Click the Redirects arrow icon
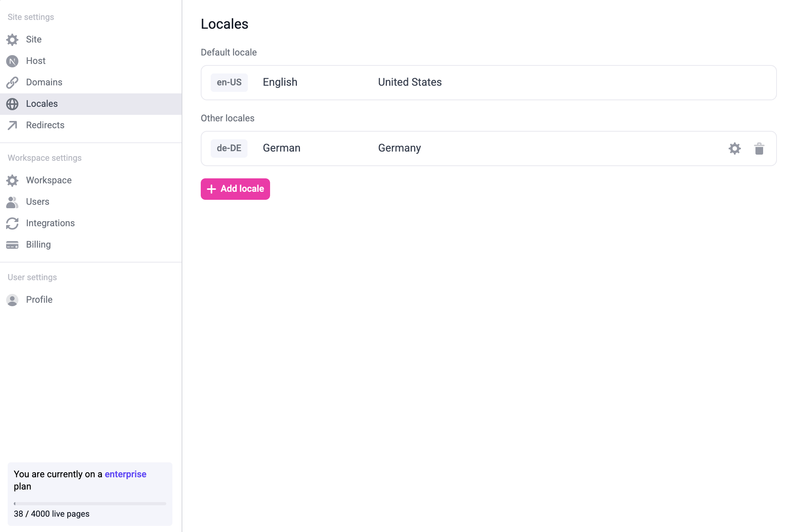Viewport: 793px width, 532px height. click(x=12, y=125)
